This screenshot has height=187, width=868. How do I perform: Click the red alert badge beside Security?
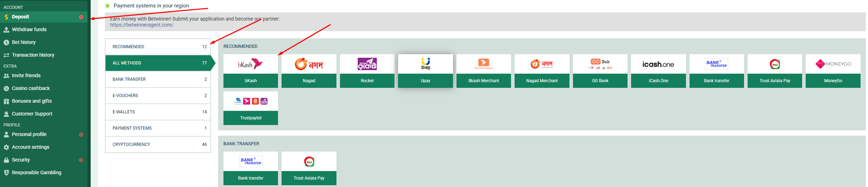81,160
